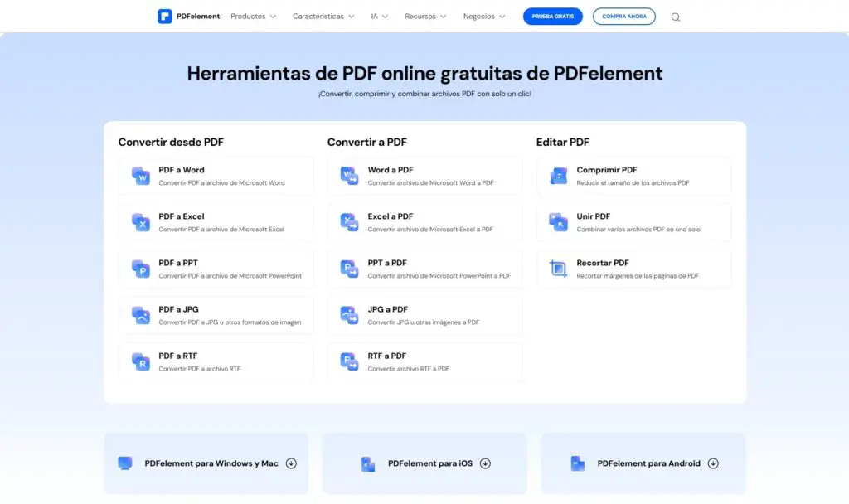Expand the Productos dropdown menu

click(x=253, y=17)
